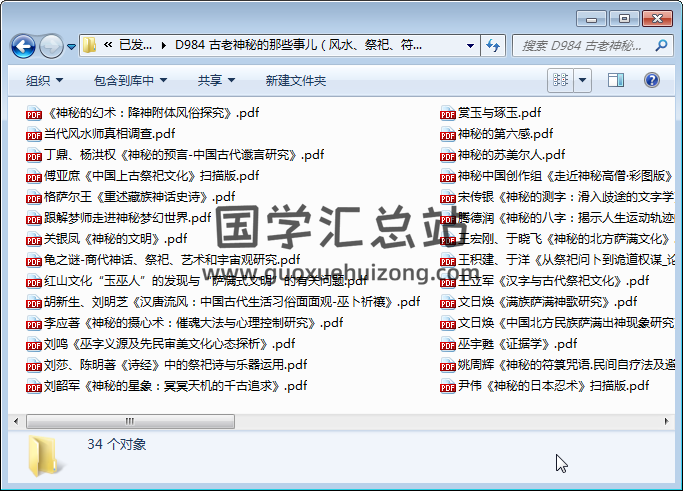Click PDF icon of 神秘的第六感.pdf

[x=448, y=134]
